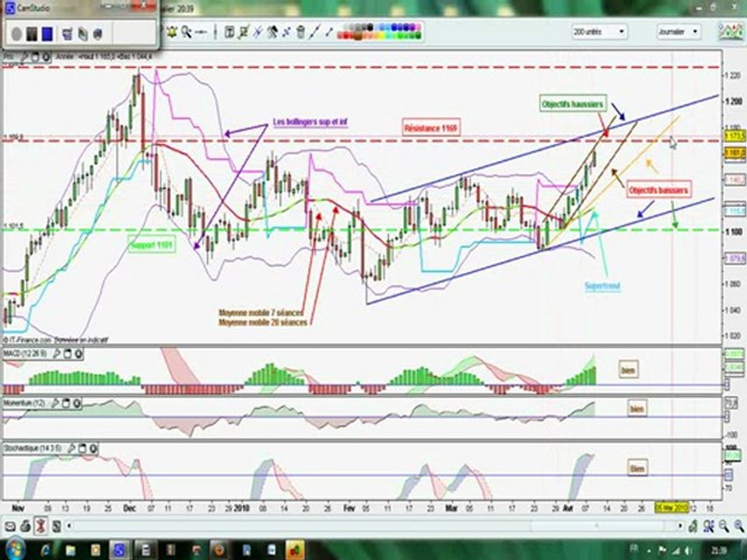Open the CamStudio taskbar button
747x560 pixels.
(119, 550)
